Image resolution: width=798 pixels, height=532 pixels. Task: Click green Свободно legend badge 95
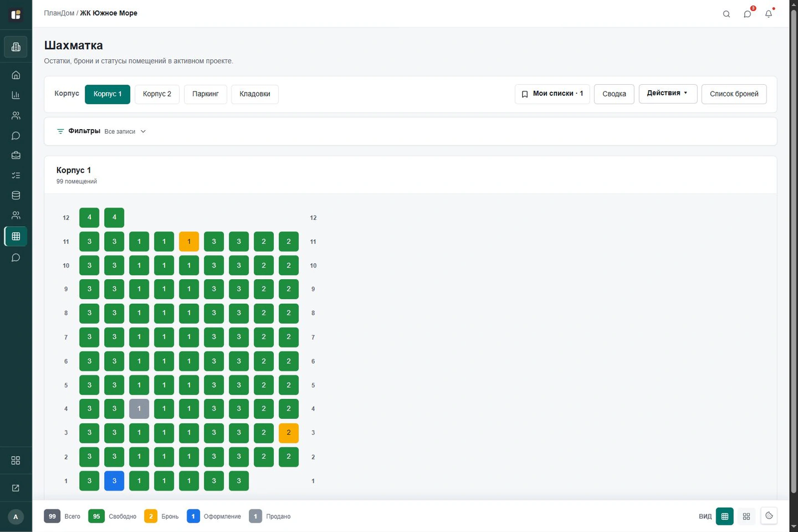point(96,516)
